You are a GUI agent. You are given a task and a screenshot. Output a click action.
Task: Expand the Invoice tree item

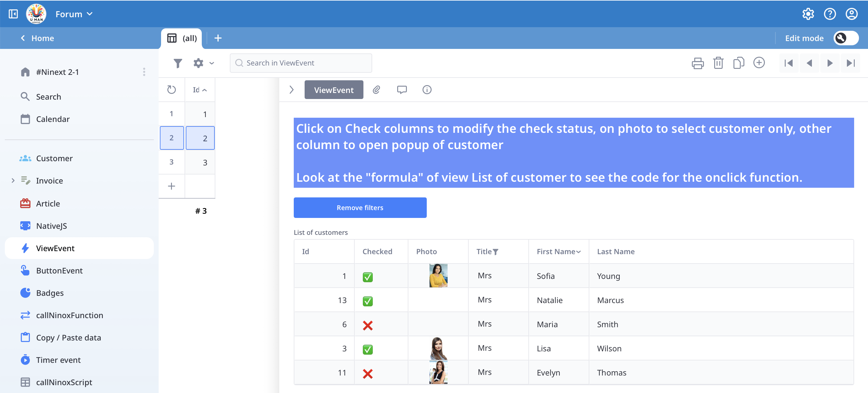13,181
